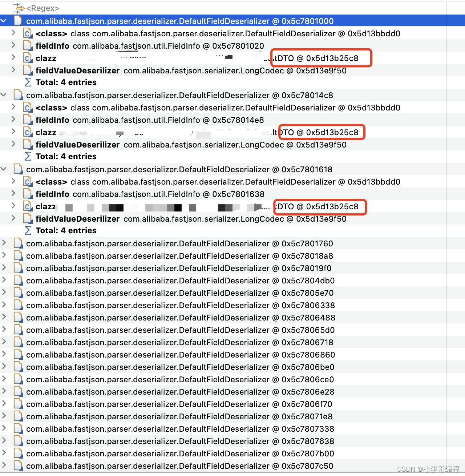Image resolution: width=465 pixels, height=476 pixels.
Task: Select DefaultFieldDeserializer @ 0x5c7806ce0 row text
Action: pyautogui.click(x=180, y=379)
